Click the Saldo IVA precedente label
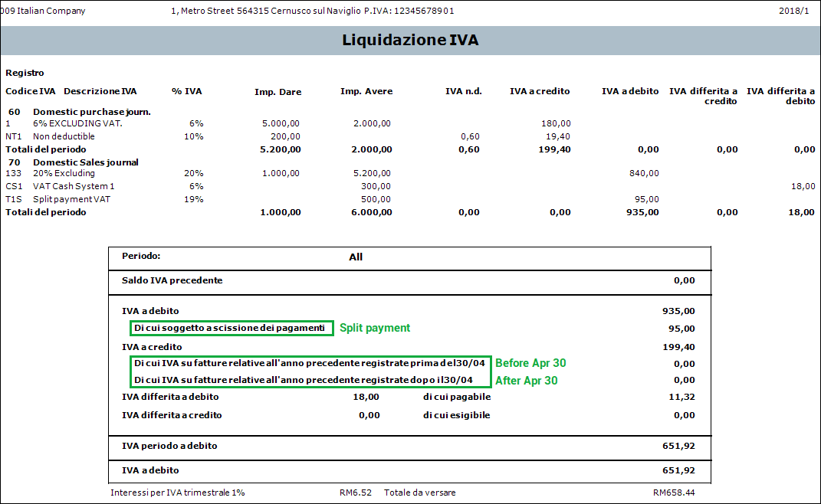 (172, 280)
